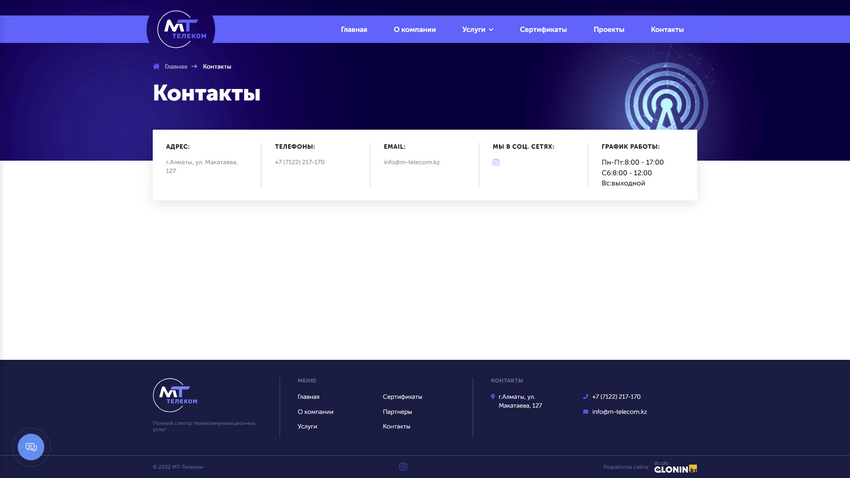The image size is (850, 478).
Task: Click info@m-telecom.kz in contacts card
Action: 411,162
